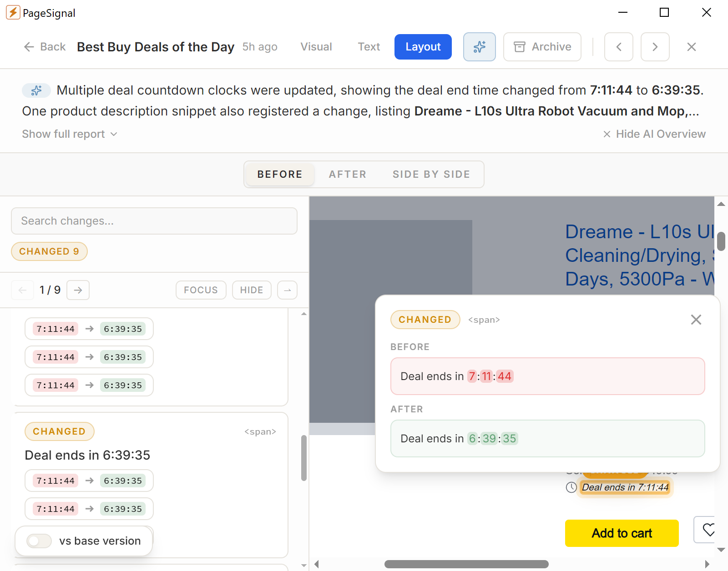Click the AI sparkle icon in overview
This screenshot has width=728, height=571.
[x=36, y=90]
